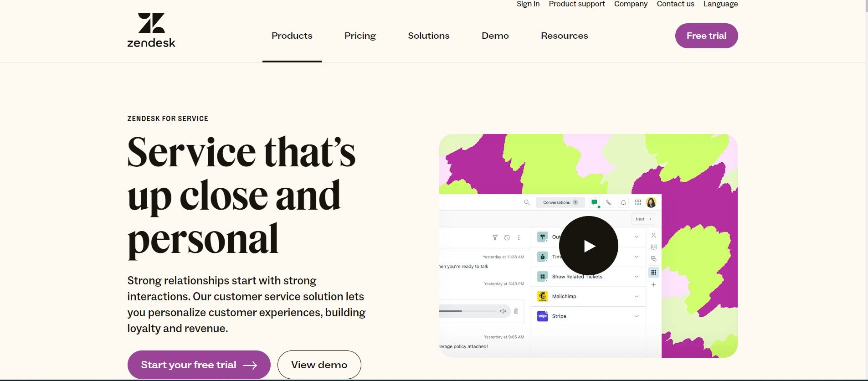Open the Language selector

pos(720,4)
